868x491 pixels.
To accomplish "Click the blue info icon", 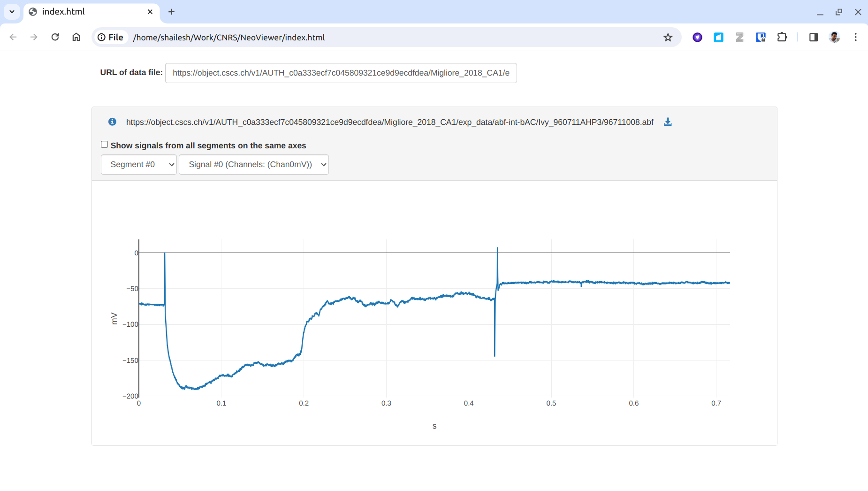I will pyautogui.click(x=112, y=122).
